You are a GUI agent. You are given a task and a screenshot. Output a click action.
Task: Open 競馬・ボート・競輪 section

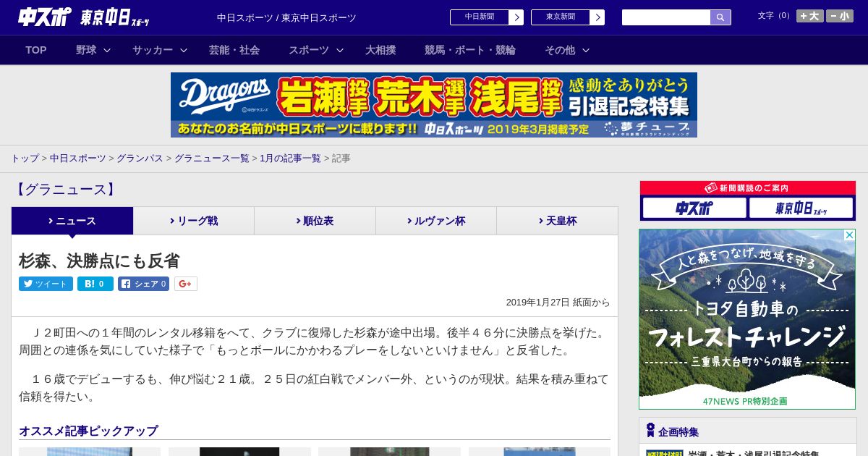(470, 50)
